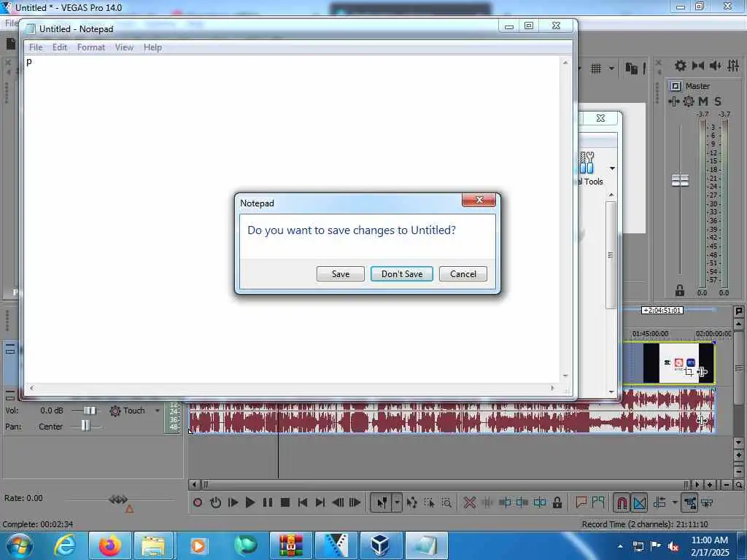Click Cancel in Notepad dialog
This screenshot has height=560, width=747.
(463, 274)
